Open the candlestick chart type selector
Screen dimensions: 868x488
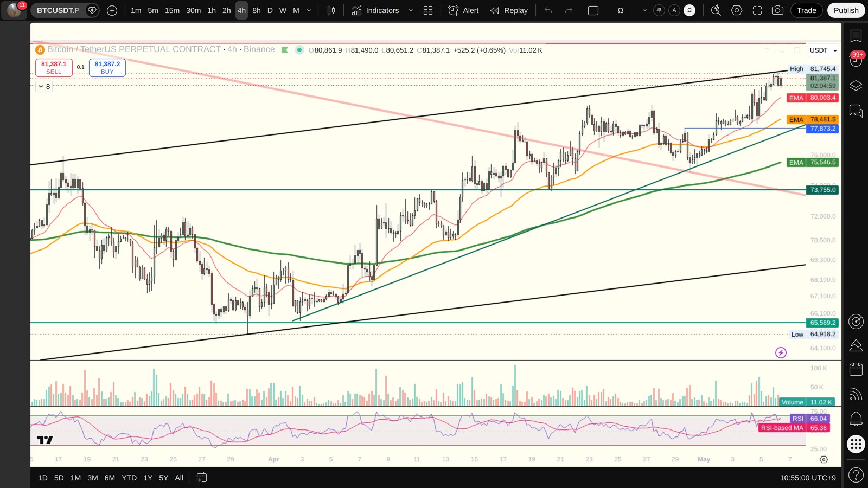[331, 10]
